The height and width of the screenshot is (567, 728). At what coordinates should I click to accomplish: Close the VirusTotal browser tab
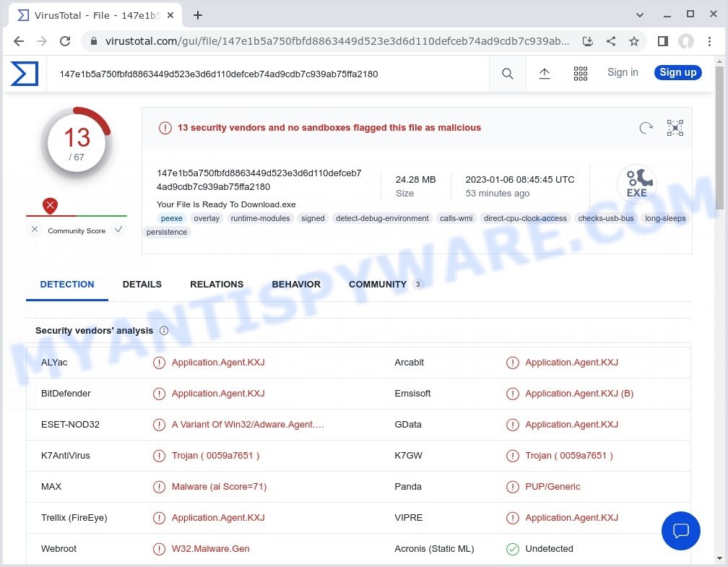point(170,15)
